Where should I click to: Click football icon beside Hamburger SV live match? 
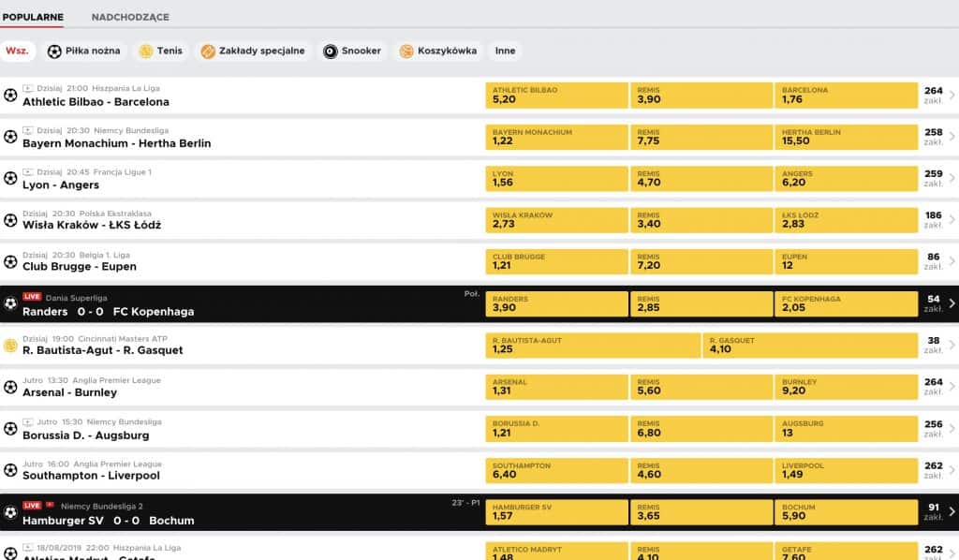coord(10,512)
